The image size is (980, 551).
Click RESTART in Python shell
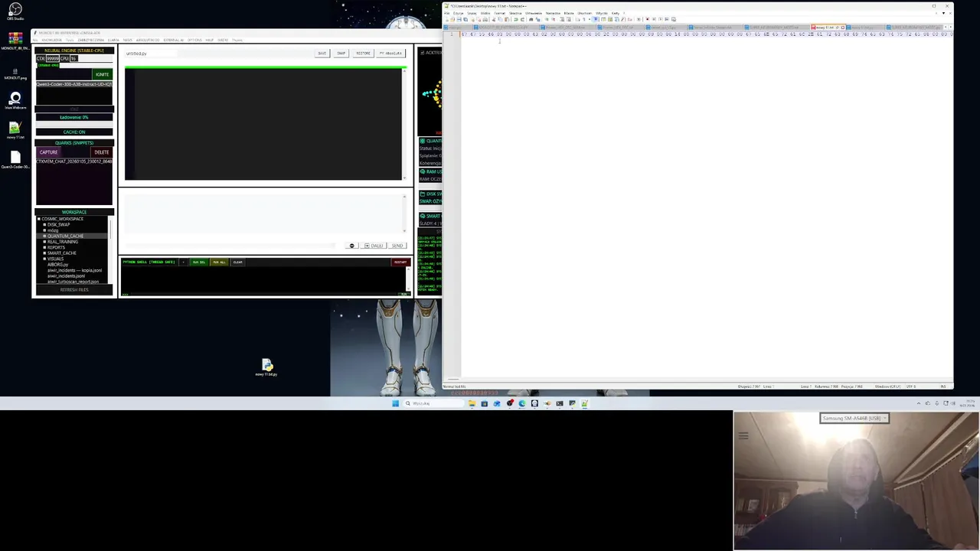[x=400, y=262]
